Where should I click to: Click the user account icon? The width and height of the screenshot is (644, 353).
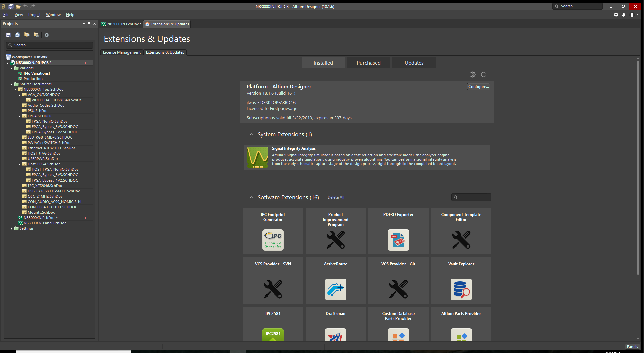coord(632,15)
